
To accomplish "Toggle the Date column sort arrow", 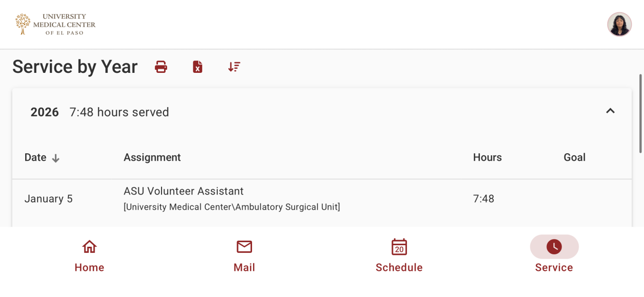I will coord(56,158).
